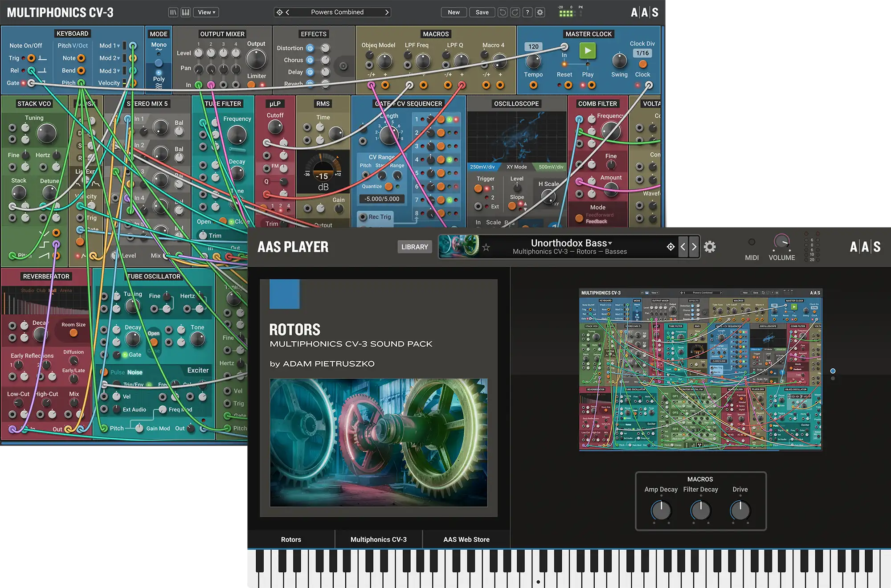
Task: Open the help question mark icon
Action: click(527, 12)
